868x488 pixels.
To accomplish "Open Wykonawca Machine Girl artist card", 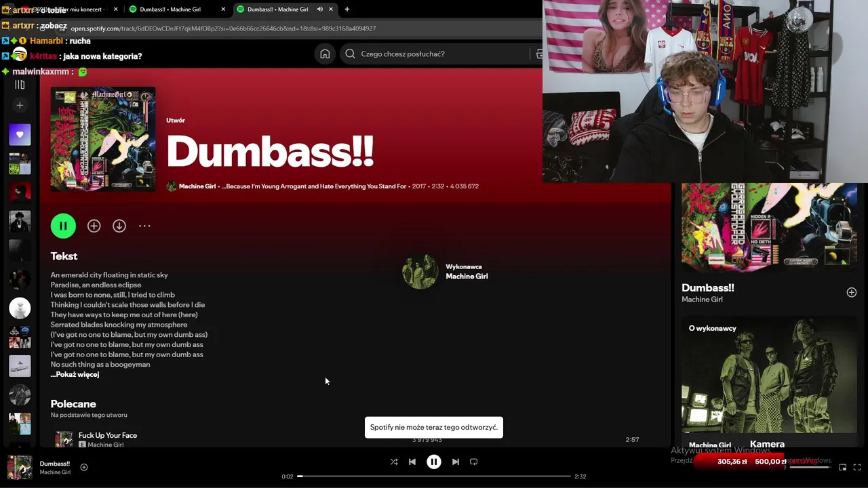I will [x=445, y=272].
